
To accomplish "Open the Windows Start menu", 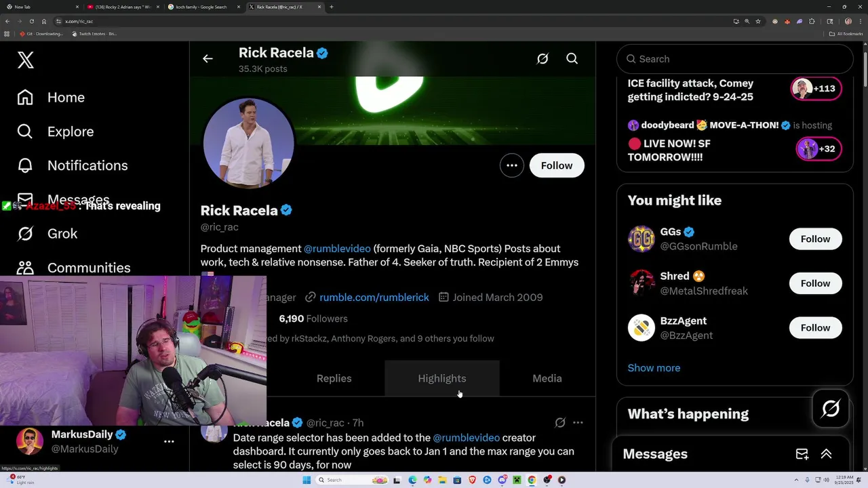I will coord(307,480).
